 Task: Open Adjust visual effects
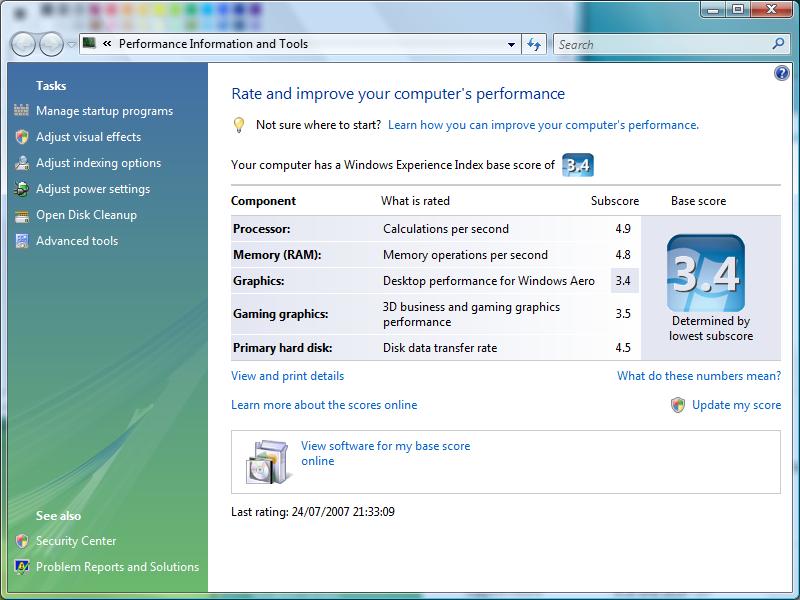click(88, 137)
